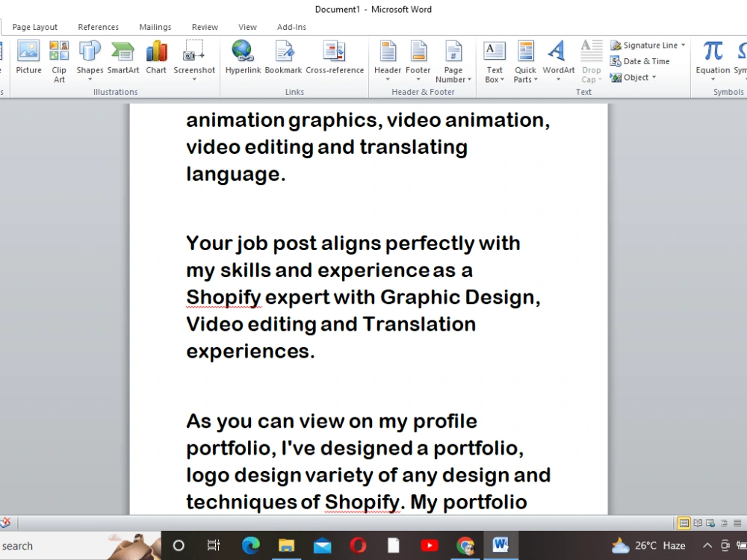Image resolution: width=747 pixels, height=560 pixels.
Task: Click the misspelled word Shopify in second paragraph
Action: click(x=223, y=298)
